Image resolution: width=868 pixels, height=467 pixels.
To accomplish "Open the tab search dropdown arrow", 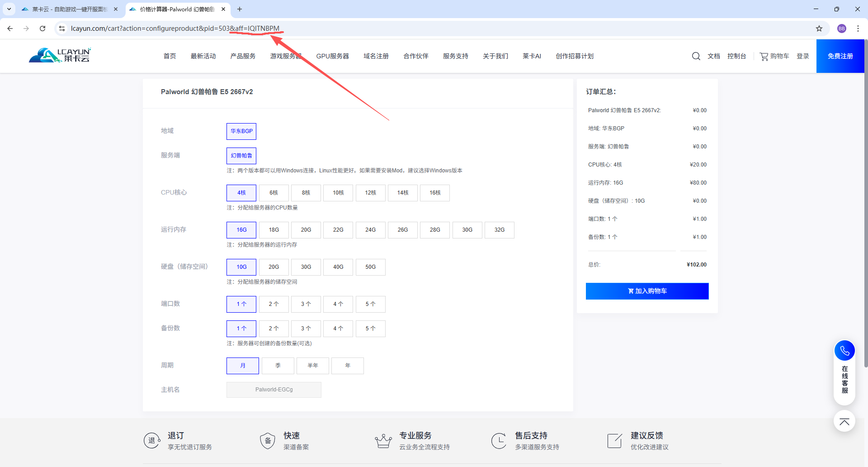I will pos(9,9).
